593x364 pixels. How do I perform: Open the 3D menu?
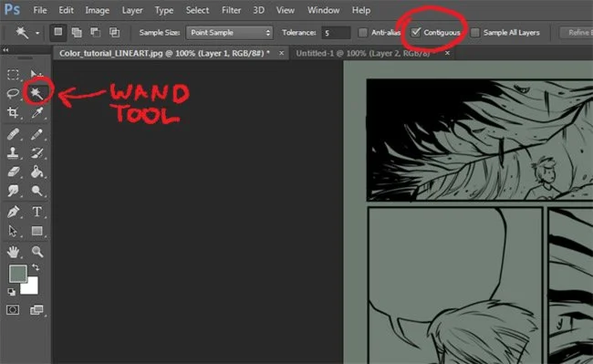pos(259,10)
